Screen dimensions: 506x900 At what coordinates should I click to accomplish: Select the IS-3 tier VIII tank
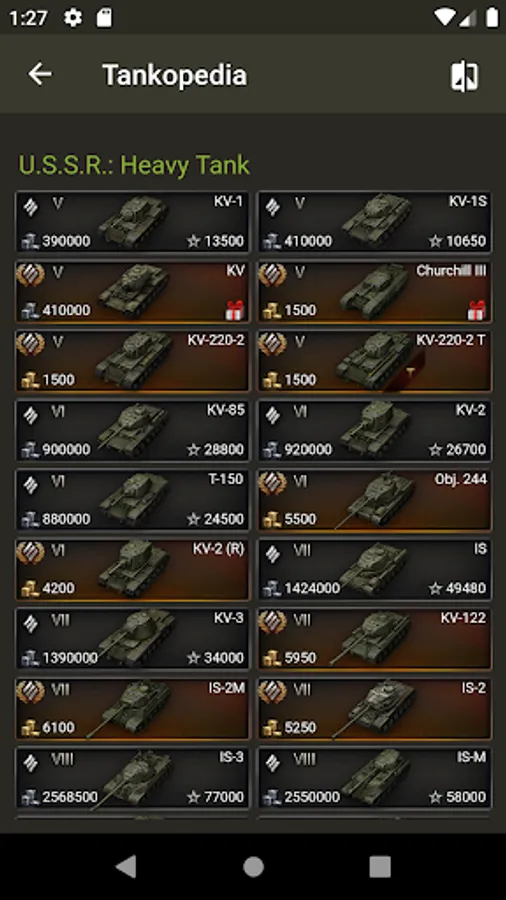(133, 778)
